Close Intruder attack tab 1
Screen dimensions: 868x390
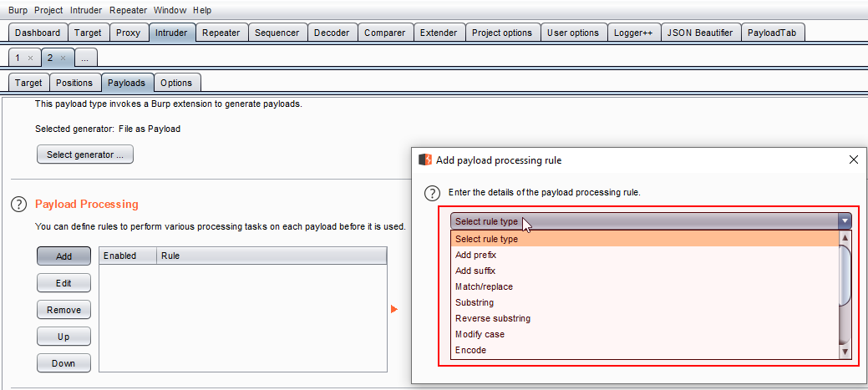[x=30, y=58]
